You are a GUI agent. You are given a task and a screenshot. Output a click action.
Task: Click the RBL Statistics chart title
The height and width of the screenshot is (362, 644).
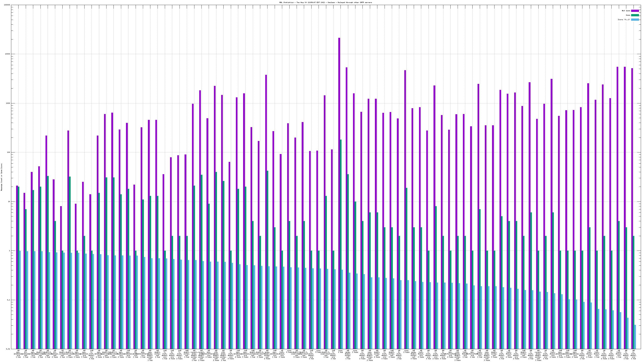(325, 2)
